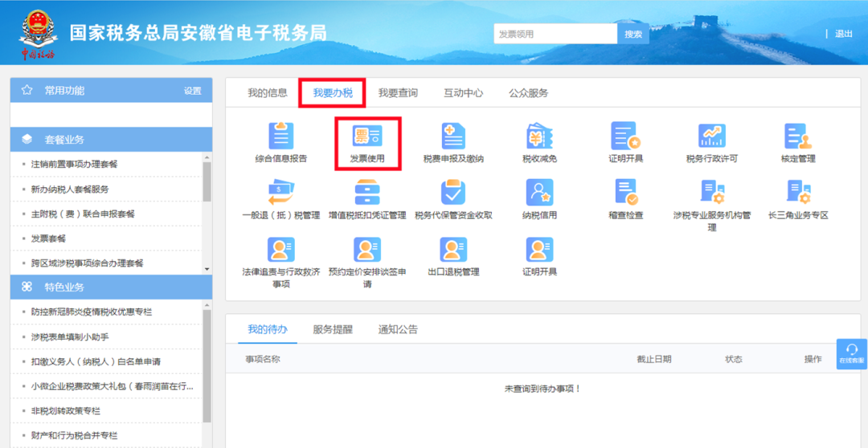Open 证明开具 icon in third row

coord(540,250)
